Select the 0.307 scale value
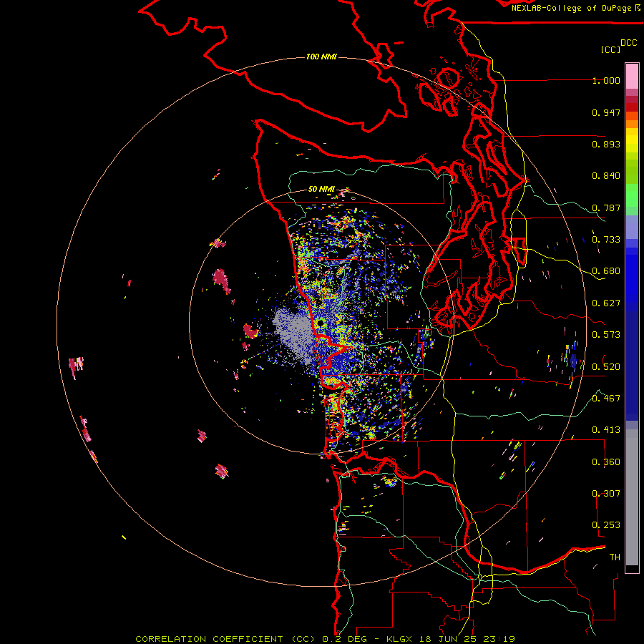This screenshot has height=644, width=644. pyautogui.click(x=606, y=494)
